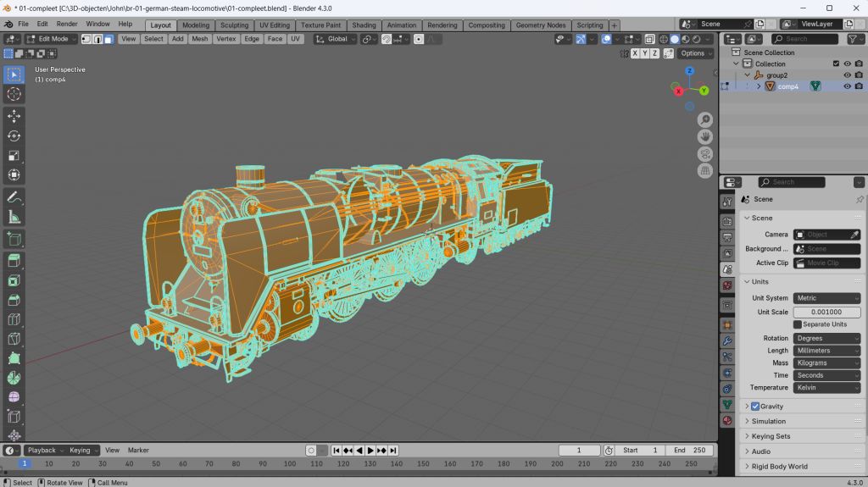868x487 pixels.
Task: Click the Unit Scale value field
Action: [826, 312]
